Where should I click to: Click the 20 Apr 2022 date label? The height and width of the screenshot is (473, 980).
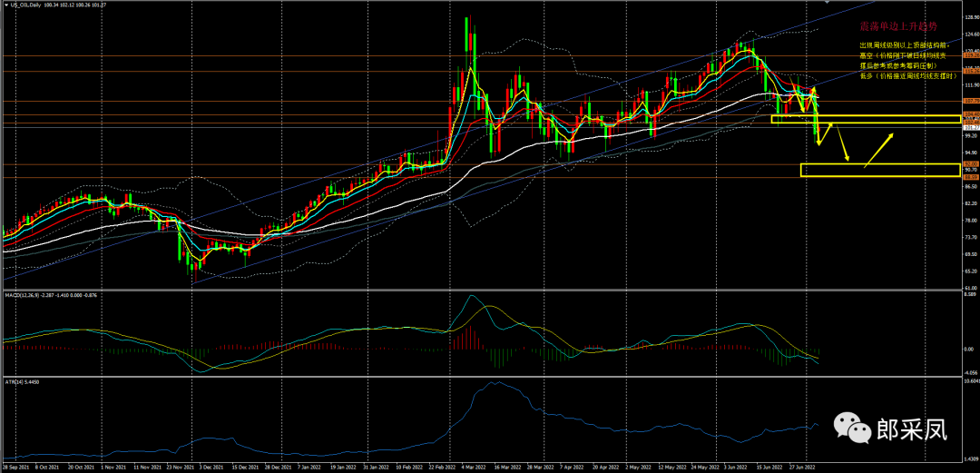605,466
